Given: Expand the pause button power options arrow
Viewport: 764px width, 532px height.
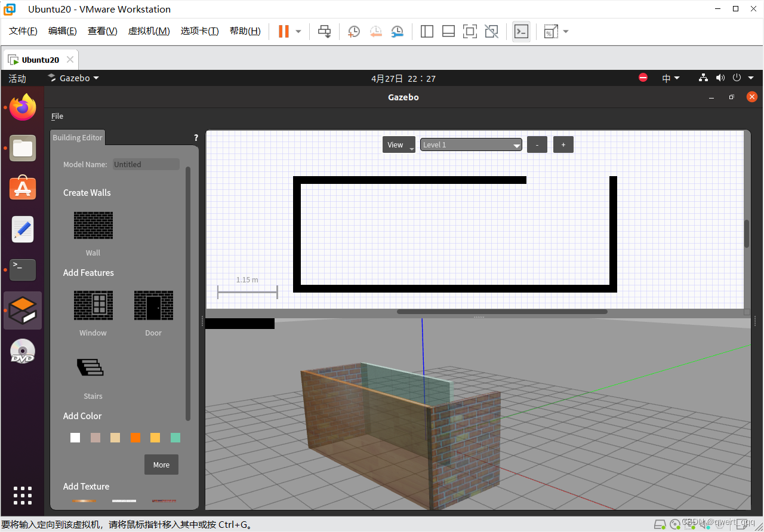Looking at the screenshot, I should coord(298,32).
